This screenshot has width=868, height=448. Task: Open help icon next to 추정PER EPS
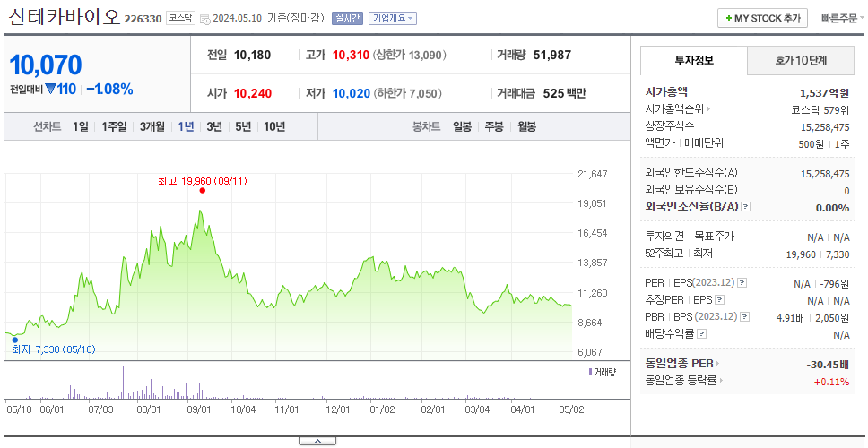pyautogui.click(x=719, y=300)
